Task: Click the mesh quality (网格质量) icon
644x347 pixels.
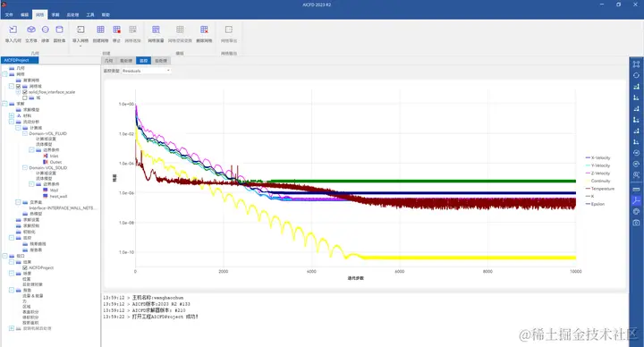Action: click(156, 33)
